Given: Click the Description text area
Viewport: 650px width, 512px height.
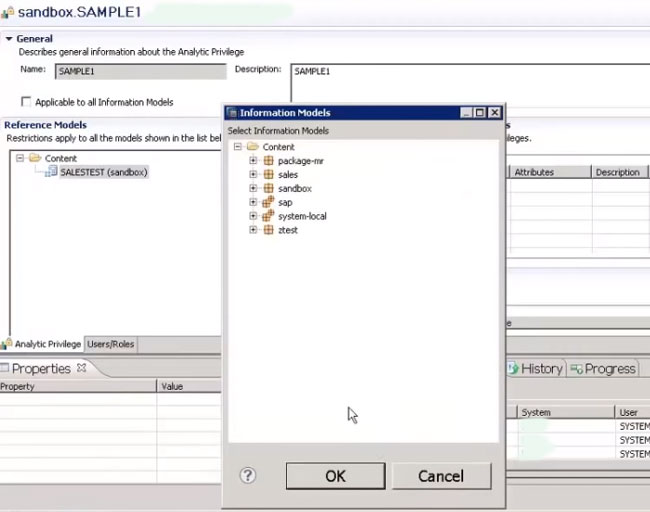Looking at the screenshot, I should (470, 83).
